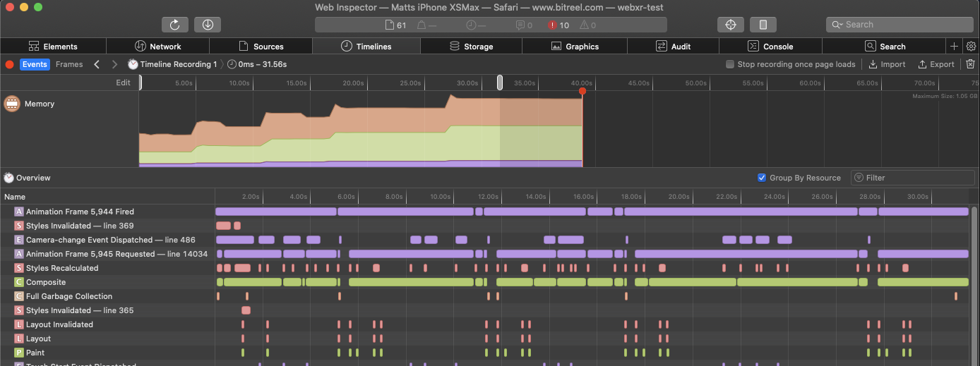Viewport: 980px width, 366px height.
Task: Uncheck the Group By Resource checkbox
Action: (762, 178)
